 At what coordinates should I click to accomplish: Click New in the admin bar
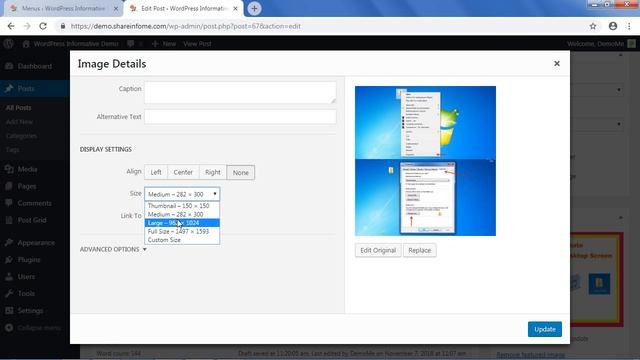[164, 44]
